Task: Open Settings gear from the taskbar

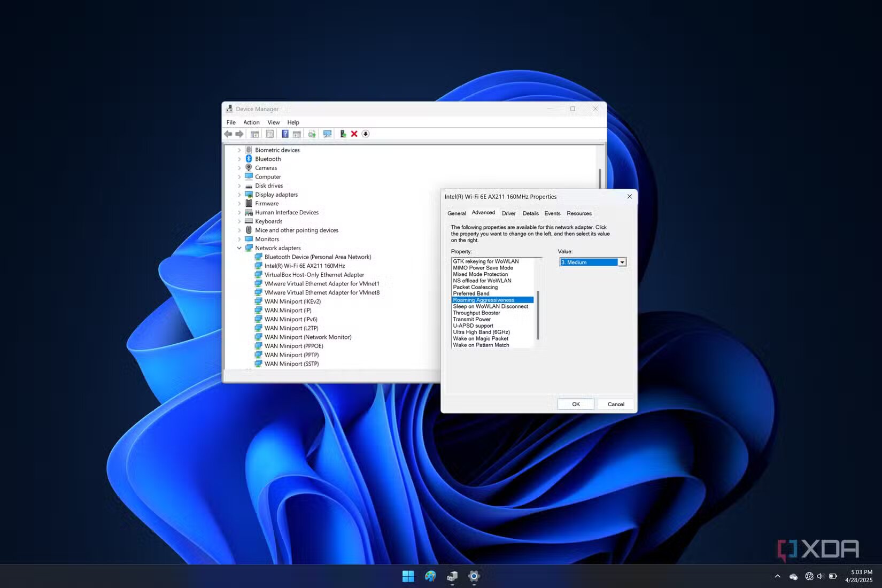Action: [x=474, y=576]
